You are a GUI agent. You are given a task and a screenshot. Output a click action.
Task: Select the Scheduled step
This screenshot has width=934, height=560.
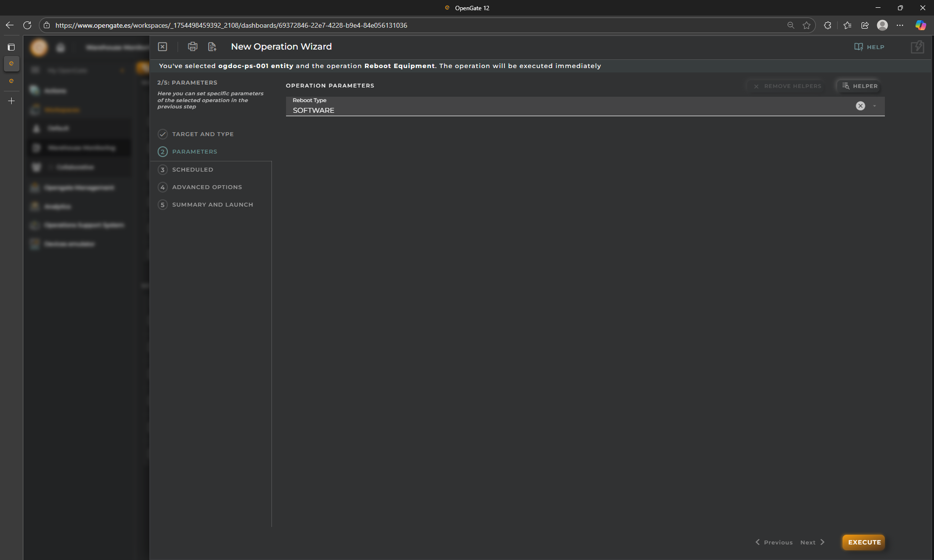point(192,170)
